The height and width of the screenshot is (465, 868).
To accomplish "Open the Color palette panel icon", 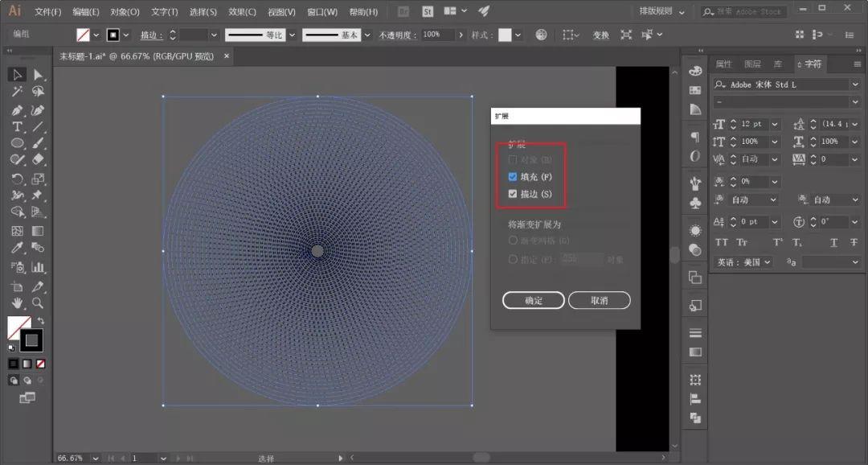I will (x=695, y=71).
